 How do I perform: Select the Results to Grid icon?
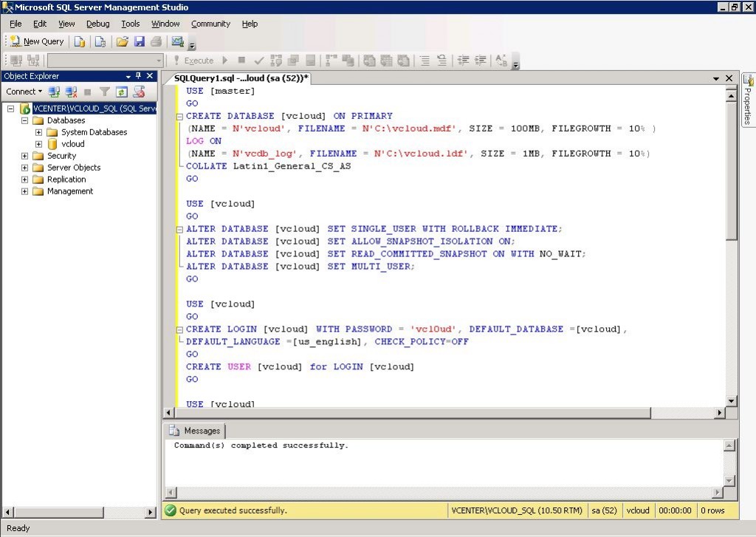(x=386, y=61)
